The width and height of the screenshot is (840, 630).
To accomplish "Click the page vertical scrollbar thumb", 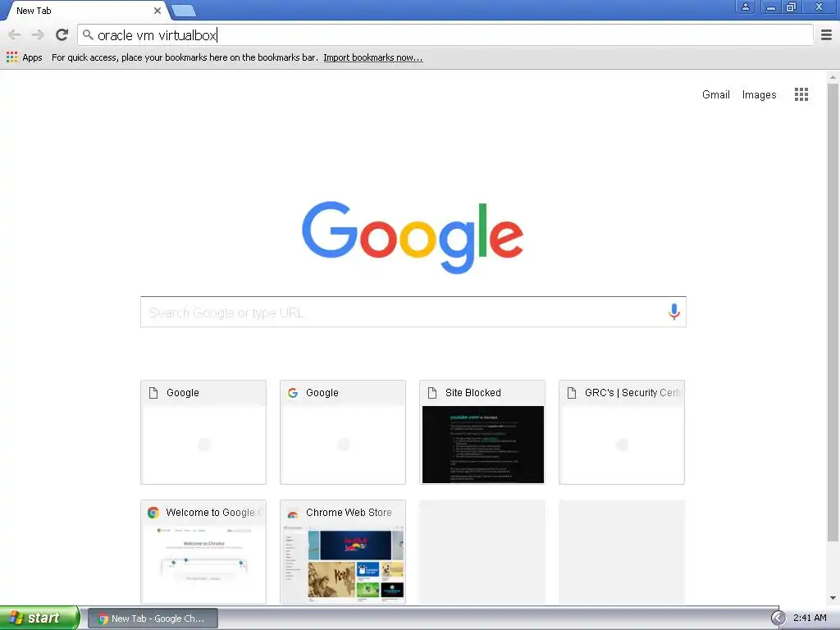I will point(833,312).
